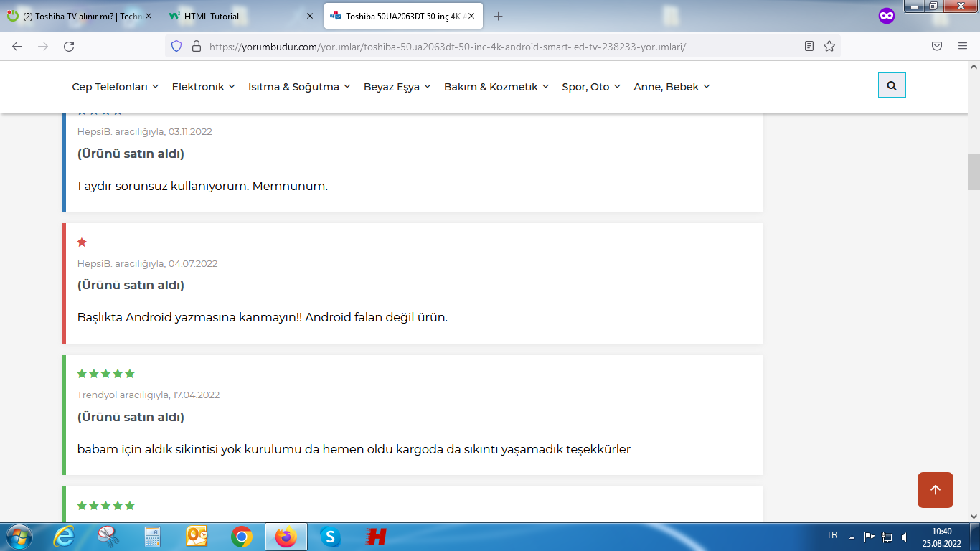Open the tracking protection shield panel
Image resolution: width=980 pixels, height=551 pixels.
click(x=176, y=46)
